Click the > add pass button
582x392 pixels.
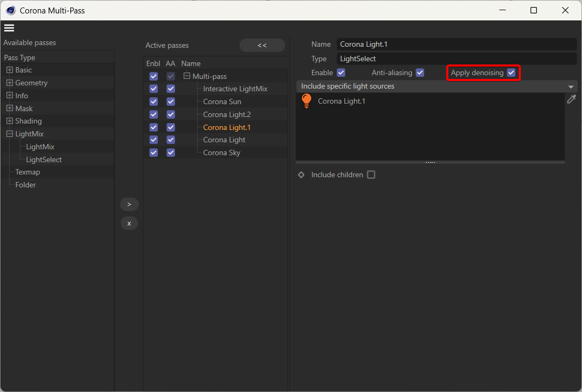(x=129, y=204)
